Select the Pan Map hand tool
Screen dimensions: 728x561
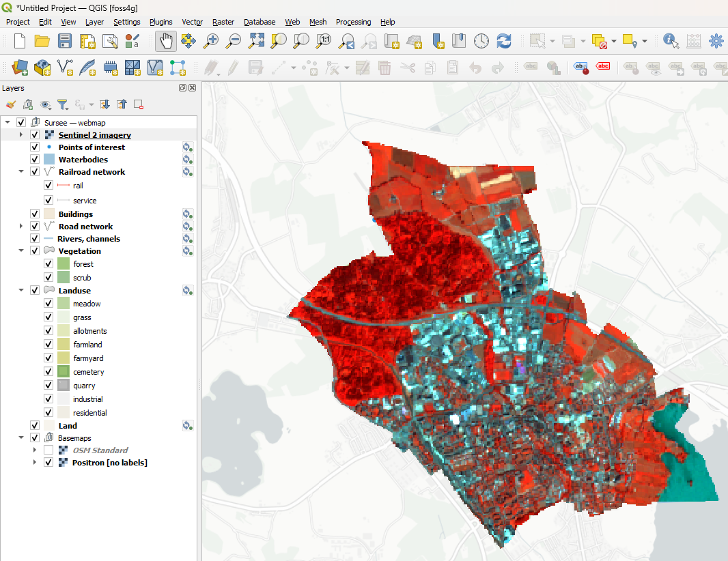pyautogui.click(x=166, y=41)
